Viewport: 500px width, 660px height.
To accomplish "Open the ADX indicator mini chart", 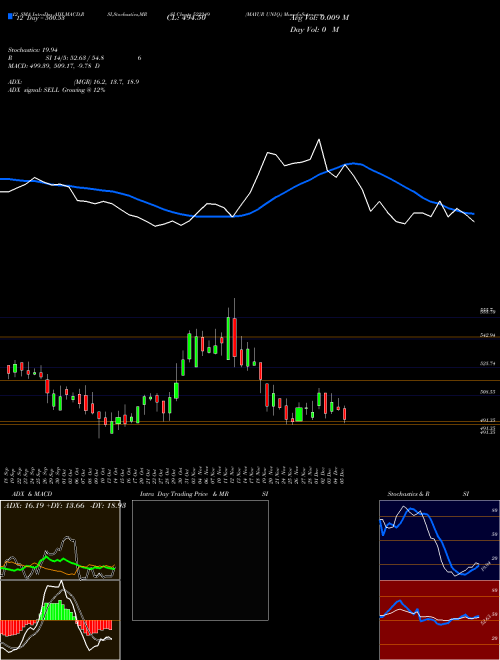I will pyautogui.click(x=60, y=540).
